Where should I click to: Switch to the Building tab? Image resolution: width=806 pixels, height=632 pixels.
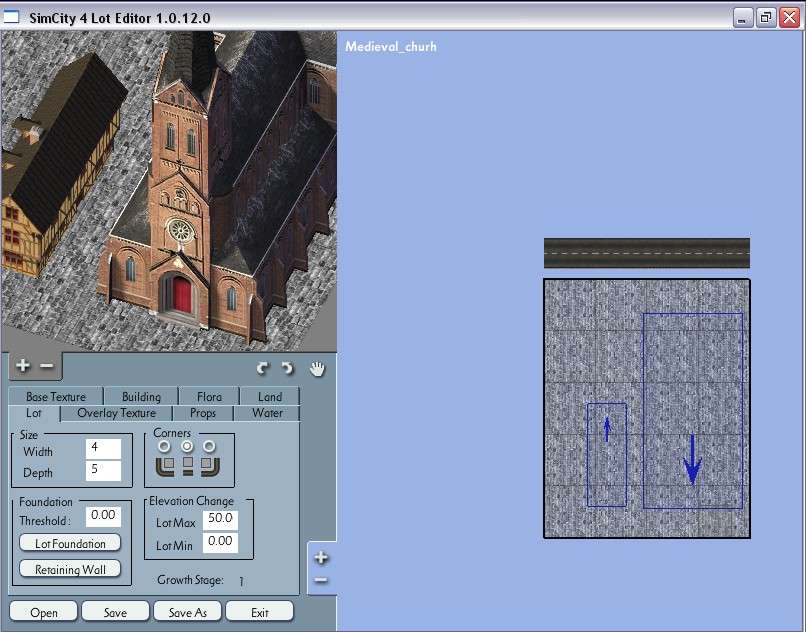[x=141, y=396]
